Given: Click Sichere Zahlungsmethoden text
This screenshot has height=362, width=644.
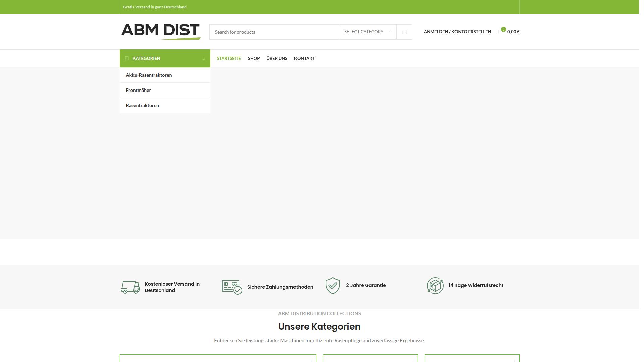Looking at the screenshot, I should 280,287.
